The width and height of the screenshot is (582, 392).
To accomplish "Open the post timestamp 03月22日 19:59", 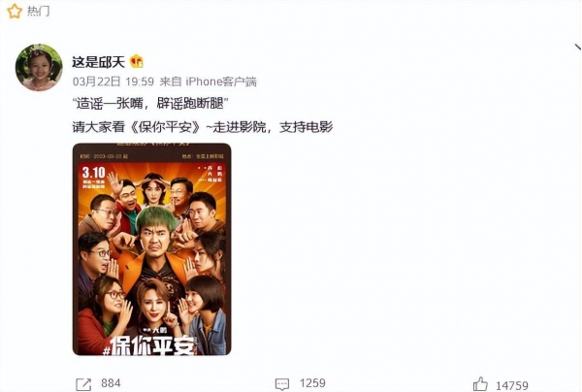I will click(x=113, y=82).
